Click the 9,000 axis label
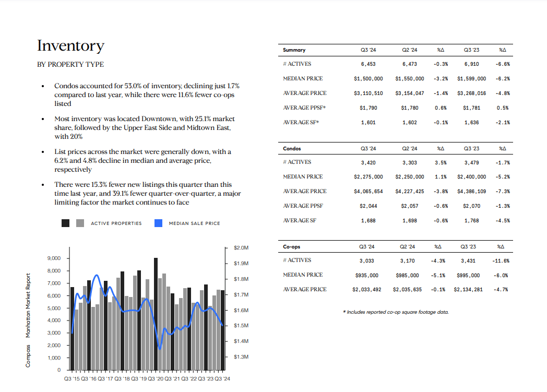 click(x=54, y=258)
